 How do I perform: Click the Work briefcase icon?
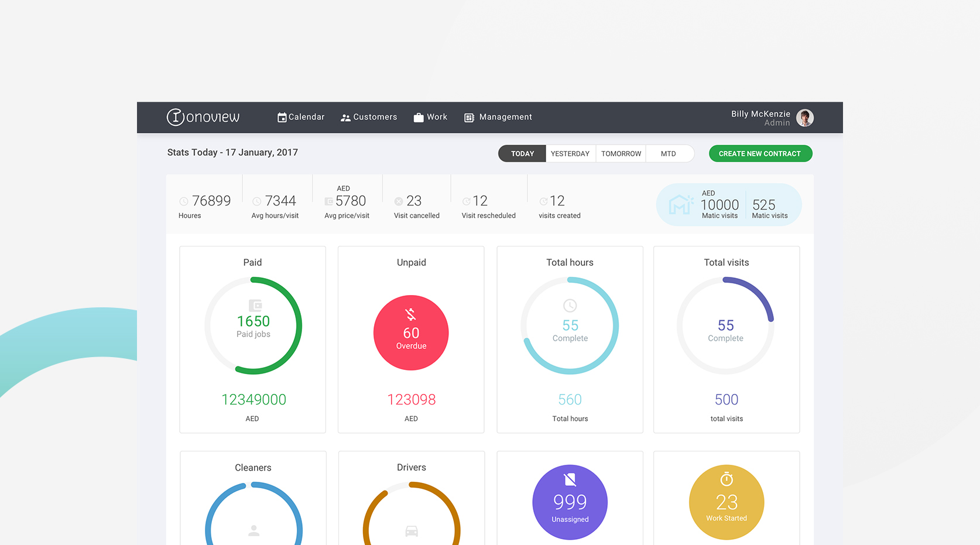418,118
